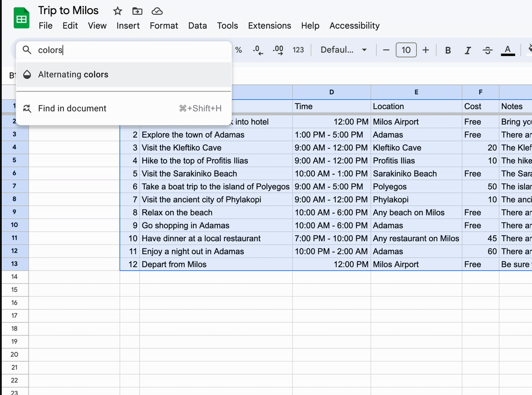Increase decimal places
This screenshot has height=395, width=532.
278,50
